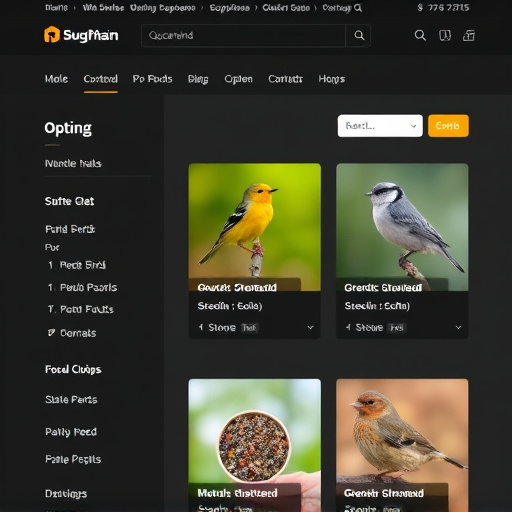
Task: Focus the Quoamind search input field
Action: (244, 35)
